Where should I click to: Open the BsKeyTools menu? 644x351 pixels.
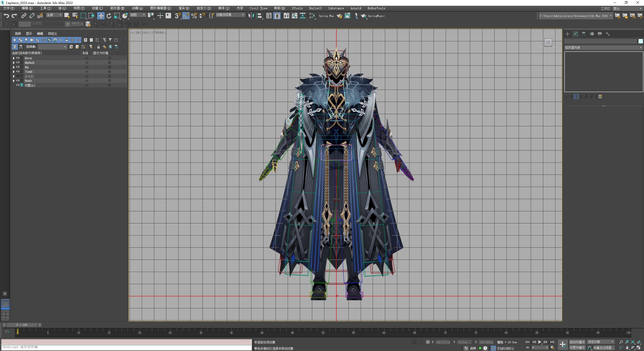tap(376, 8)
